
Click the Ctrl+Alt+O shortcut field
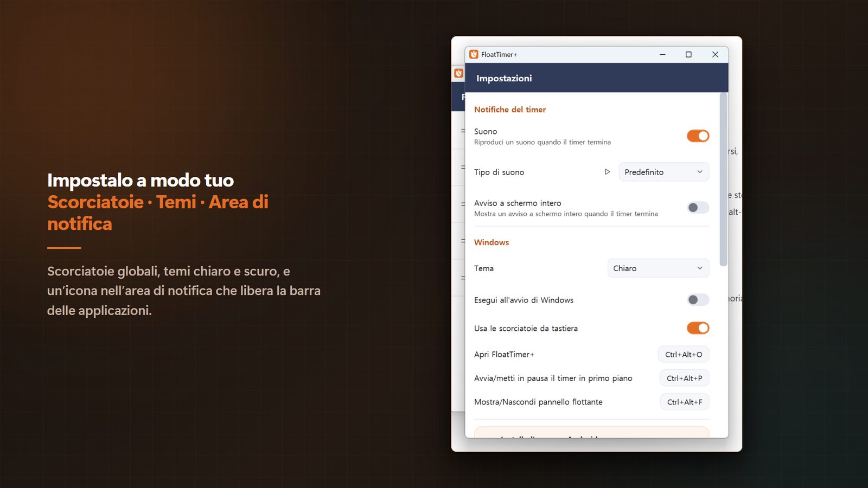pyautogui.click(x=684, y=355)
